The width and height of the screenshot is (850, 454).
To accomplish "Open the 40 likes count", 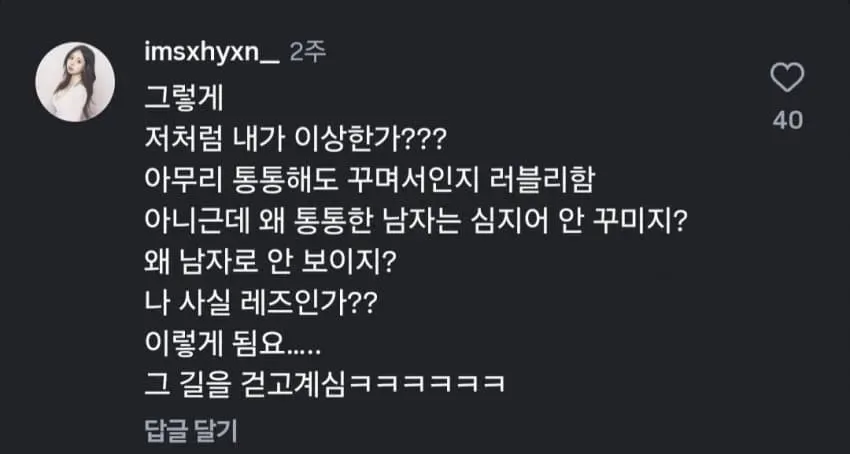I will (x=788, y=119).
